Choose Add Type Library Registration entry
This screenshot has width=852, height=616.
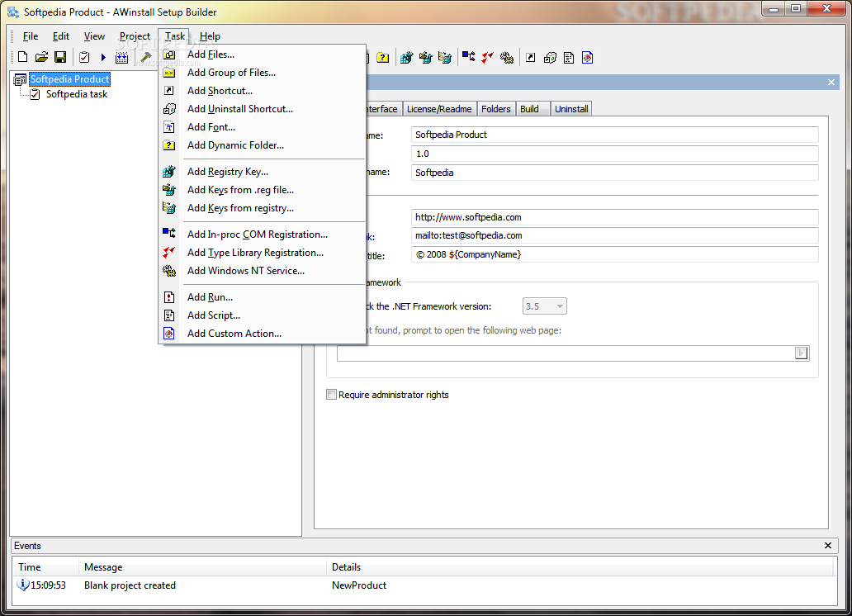click(x=263, y=253)
